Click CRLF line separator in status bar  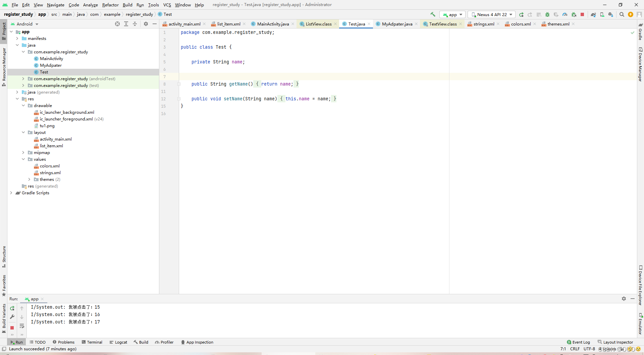click(x=575, y=349)
